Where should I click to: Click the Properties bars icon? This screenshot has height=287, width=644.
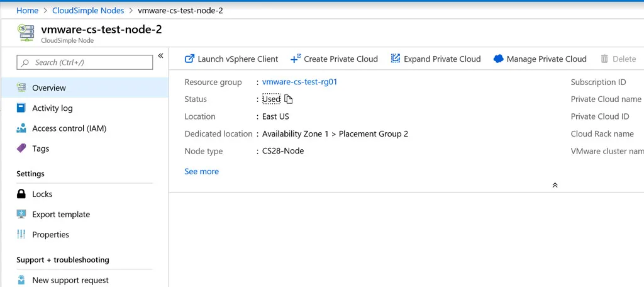21,234
